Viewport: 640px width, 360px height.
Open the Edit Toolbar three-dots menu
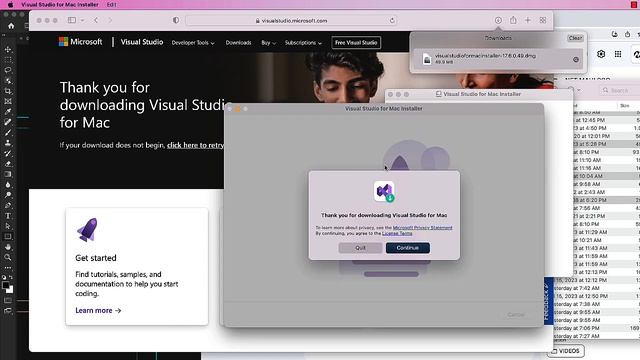(x=8, y=268)
